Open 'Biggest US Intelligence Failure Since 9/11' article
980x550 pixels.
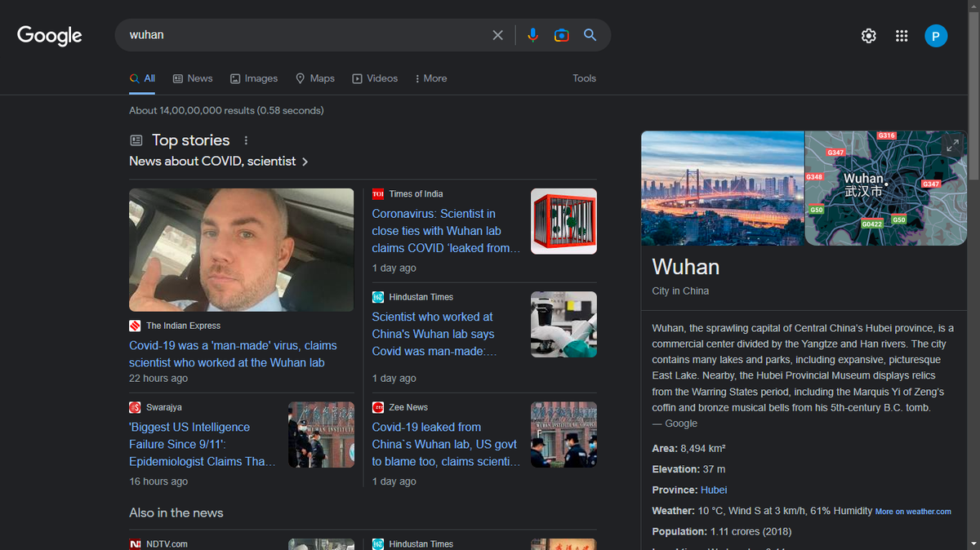pos(203,445)
